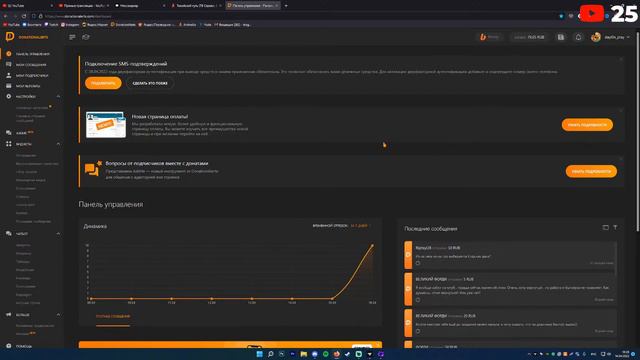Open the account name dropdown
Screen dimensions: 640x360
tap(617, 37)
